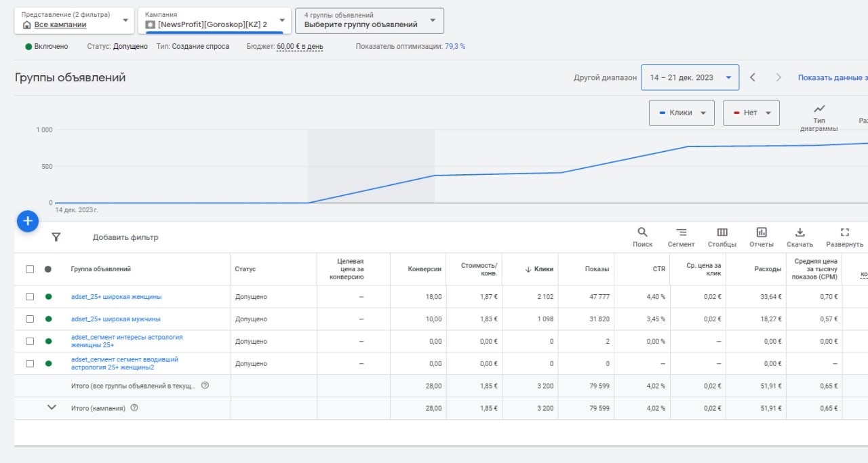Viewport: 868px width, 463px height.
Task: Open the Сегмент icon
Action: (681, 232)
